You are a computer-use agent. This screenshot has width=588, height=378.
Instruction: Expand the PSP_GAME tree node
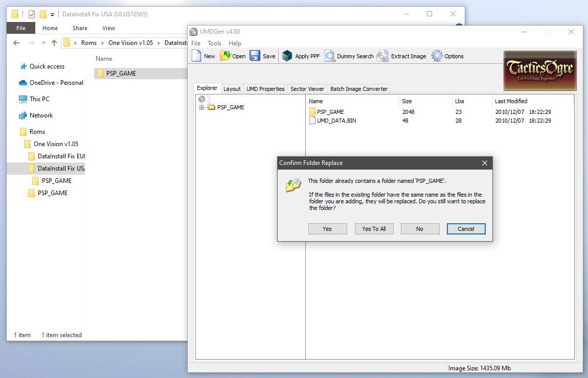(x=202, y=107)
